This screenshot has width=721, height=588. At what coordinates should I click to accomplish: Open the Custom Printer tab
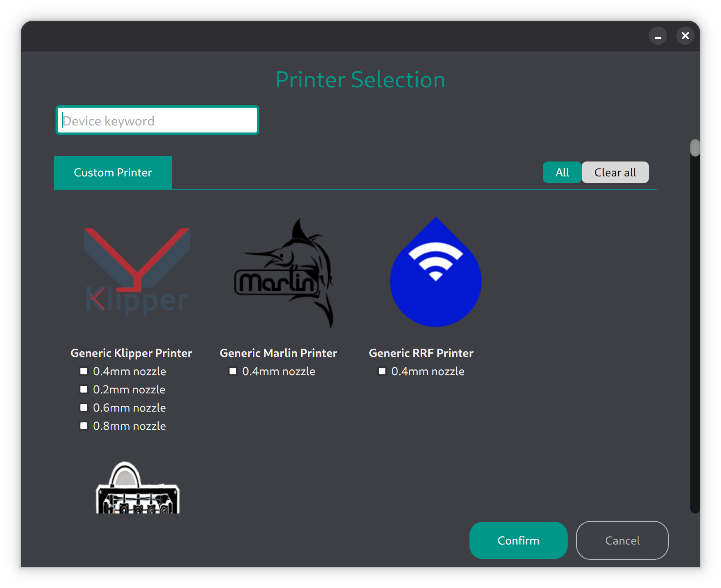coord(113,173)
